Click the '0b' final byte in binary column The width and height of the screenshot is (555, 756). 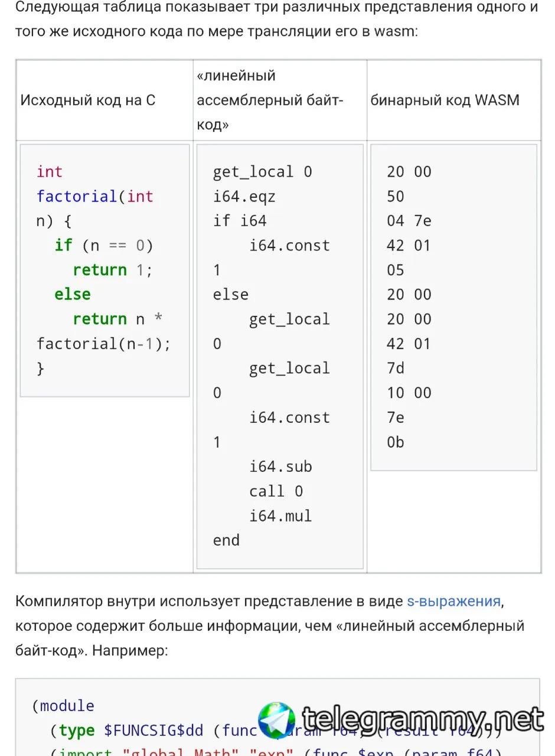[396, 442]
